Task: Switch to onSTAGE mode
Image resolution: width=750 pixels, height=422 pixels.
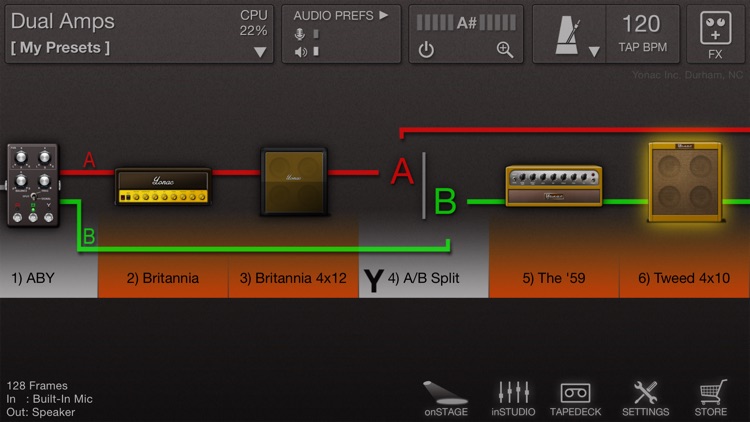Action: click(x=445, y=399)
